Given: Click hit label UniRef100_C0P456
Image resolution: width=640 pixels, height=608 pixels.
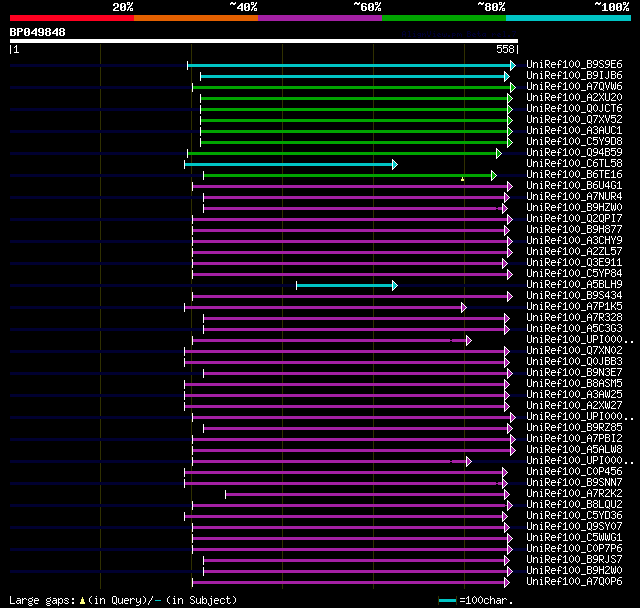Looking at the screenshot, I should (x=574, y=472).
